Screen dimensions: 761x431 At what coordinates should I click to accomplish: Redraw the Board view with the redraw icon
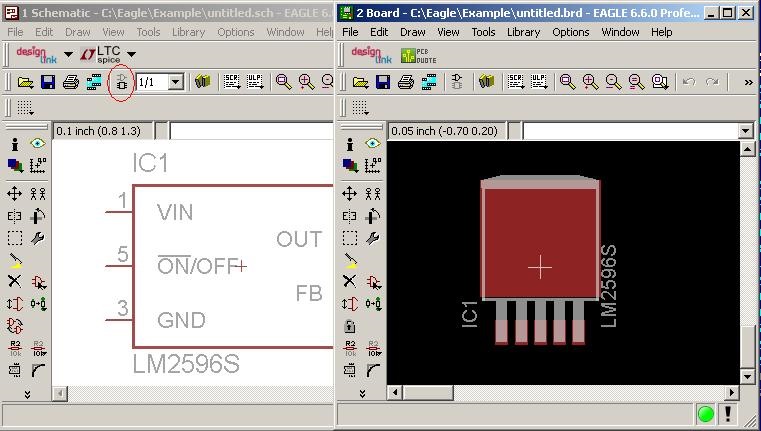point(636,82)
